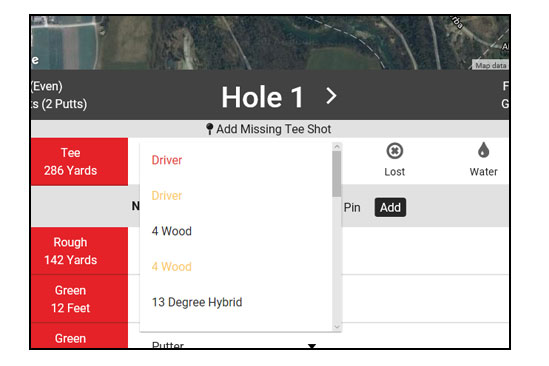
Task: Go to next hole chevron arrow
Action: [331, 96]
